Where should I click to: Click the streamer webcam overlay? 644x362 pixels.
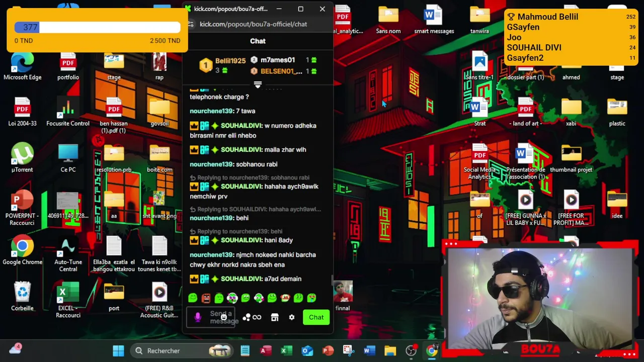click(x=539, y=298)
